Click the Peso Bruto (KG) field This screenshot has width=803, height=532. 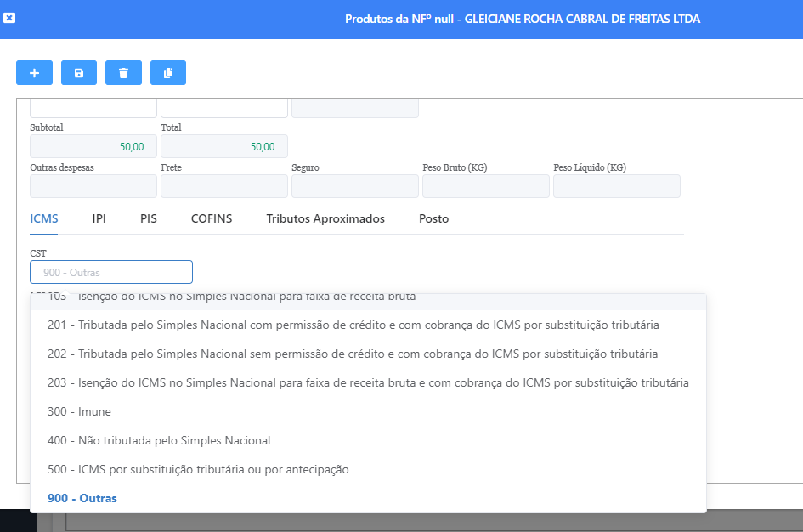(486, 186)
